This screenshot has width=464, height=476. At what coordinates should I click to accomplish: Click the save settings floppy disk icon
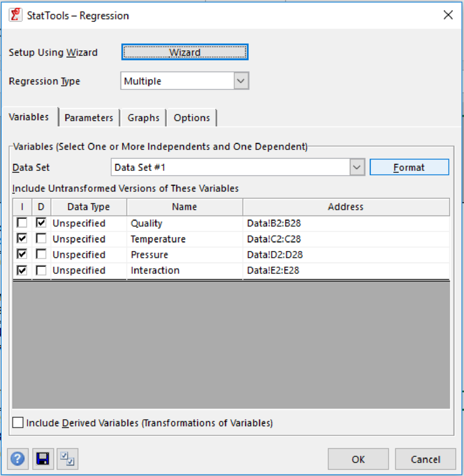pos(43,459)
